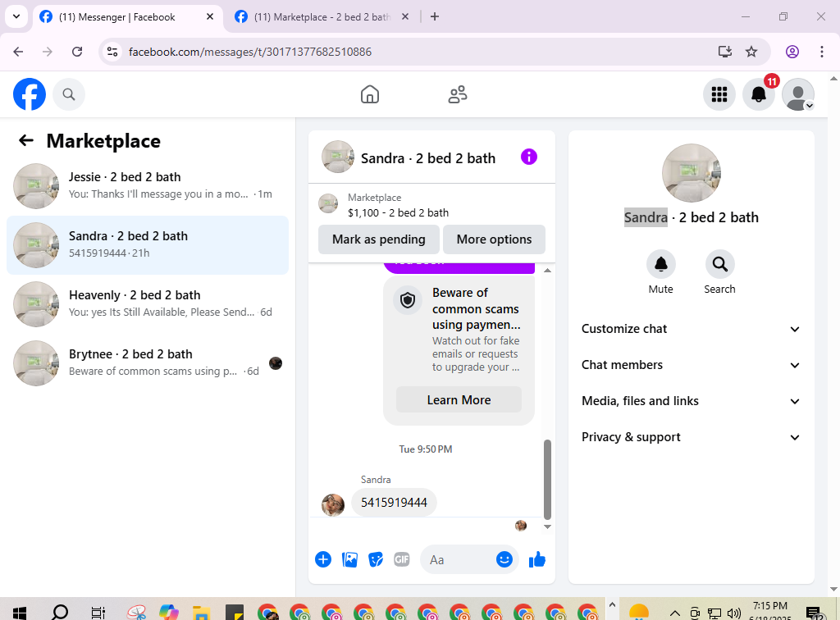840x620 pixels.
Task: Click seen-by avatar under the message
Action: pyautogui.click(x=521, y=526)
